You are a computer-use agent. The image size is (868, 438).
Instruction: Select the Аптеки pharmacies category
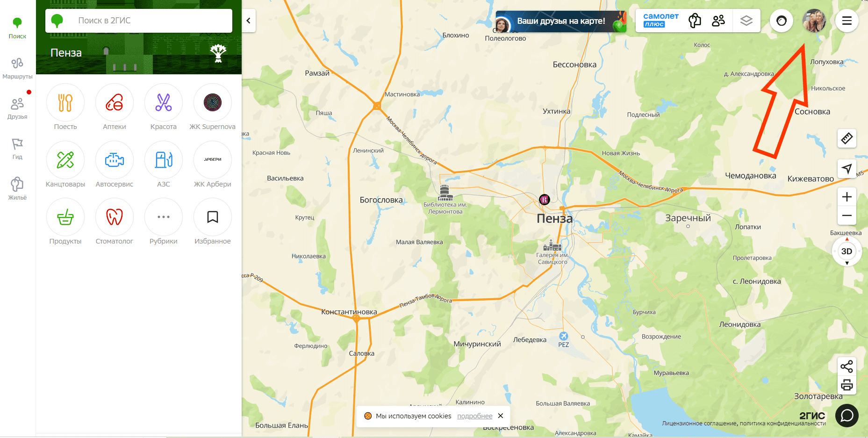tap(115, 107)
